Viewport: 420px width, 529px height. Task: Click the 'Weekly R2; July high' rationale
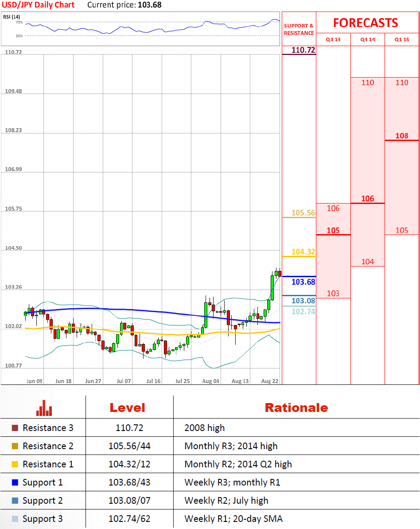tap(226, 501)
